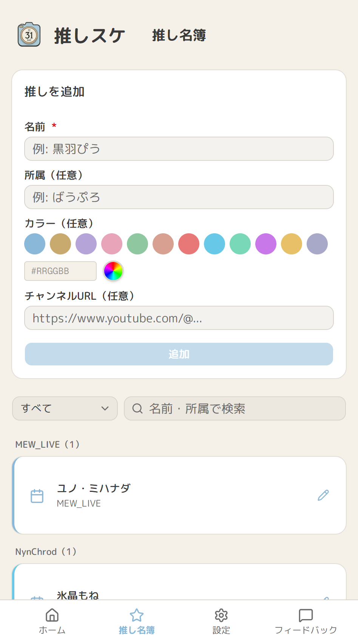Edit ユノ・ミハナダ with the pencil icon
This screenshot has width=358, height=644.
[x=323, y=495]
